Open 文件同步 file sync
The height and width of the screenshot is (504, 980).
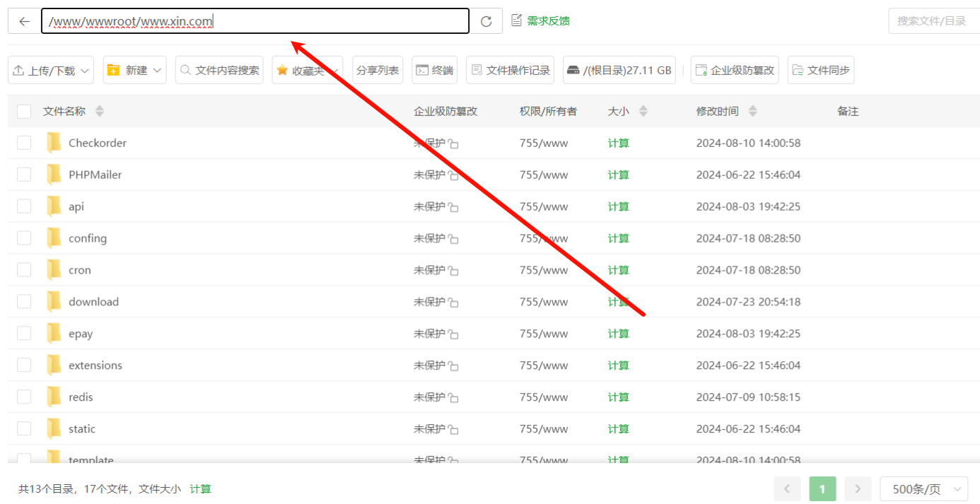820,70
